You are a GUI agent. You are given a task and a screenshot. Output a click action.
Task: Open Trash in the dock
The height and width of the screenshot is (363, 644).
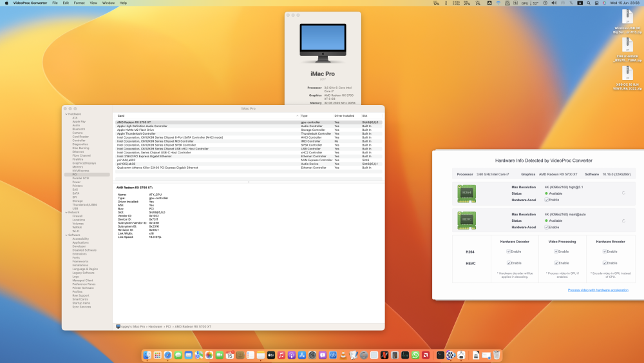(497, 355)
